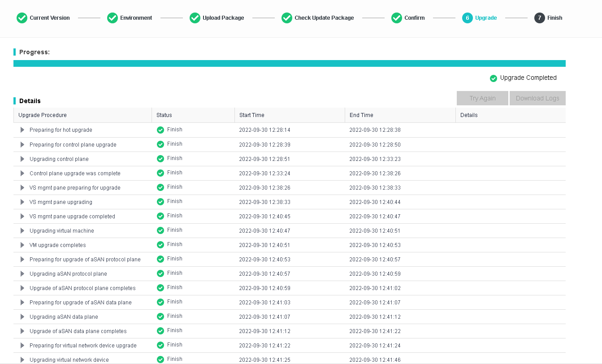Viewport: 602px width, 364px height.
Task: Expand Preparing for virtual network device upgrade
Action: point(22,346)
